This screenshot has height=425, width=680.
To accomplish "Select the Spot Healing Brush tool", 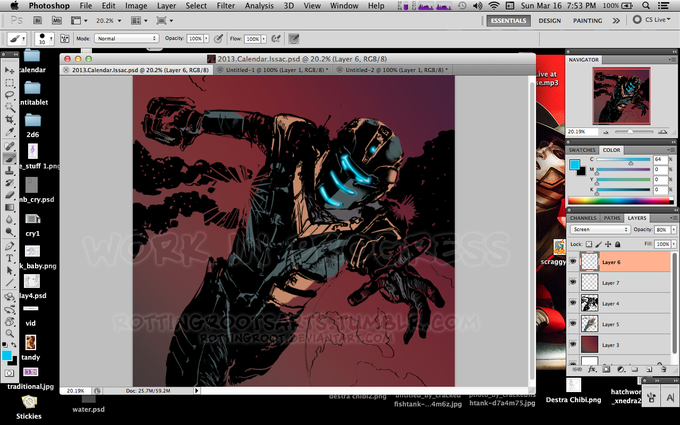I will click(10, 146).
